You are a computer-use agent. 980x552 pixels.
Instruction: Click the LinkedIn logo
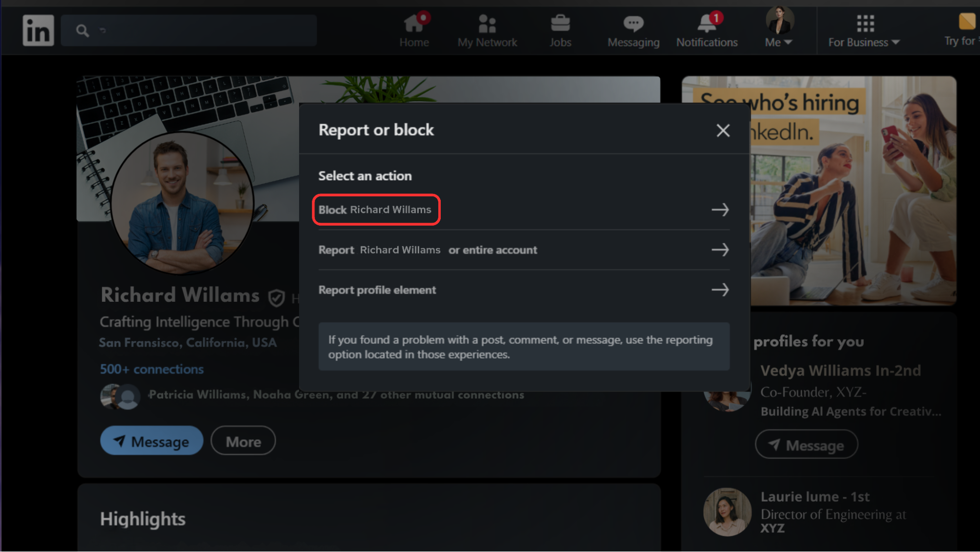pyautogui.click(x=38, y=29)
